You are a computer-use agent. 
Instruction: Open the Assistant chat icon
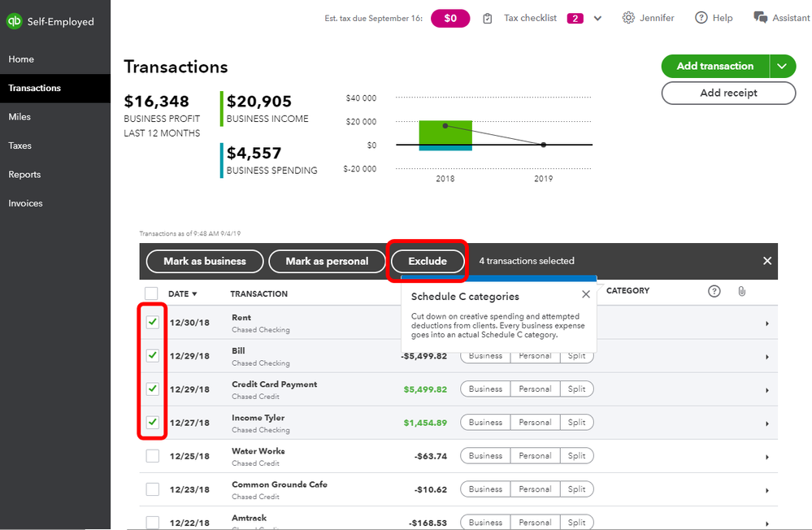pos(761,18)
